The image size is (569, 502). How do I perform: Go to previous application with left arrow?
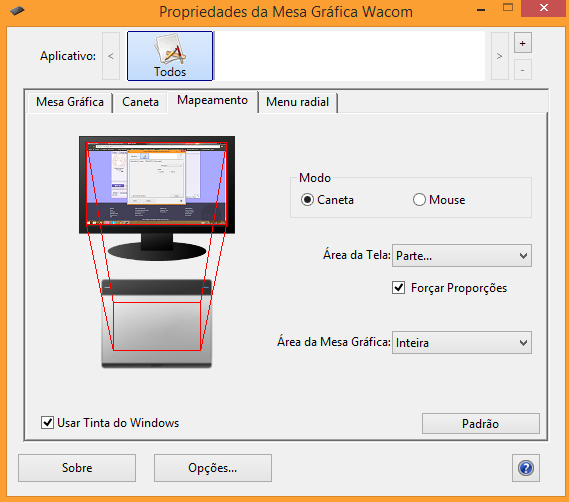click(x=111, y=56)
